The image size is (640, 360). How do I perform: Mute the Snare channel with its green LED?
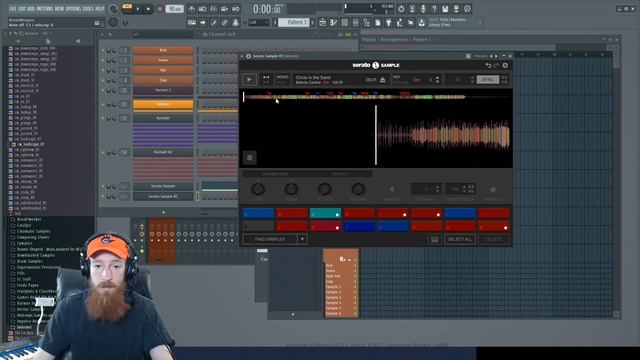103,60
